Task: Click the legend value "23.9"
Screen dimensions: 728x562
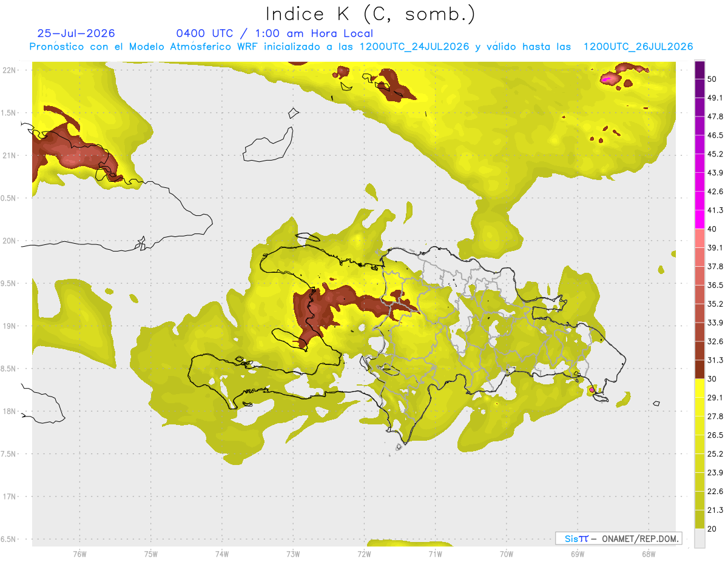Action: tap(716, 472)
